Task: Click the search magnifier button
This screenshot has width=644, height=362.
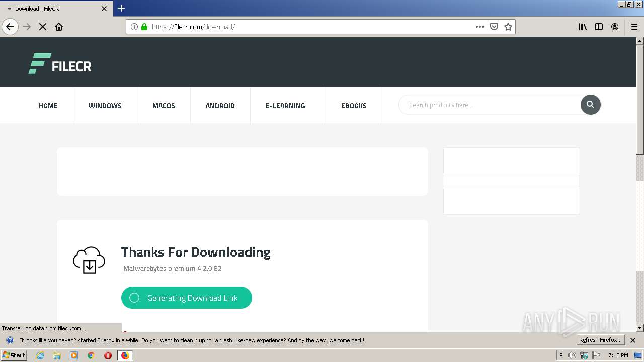Action: (591, 105)
